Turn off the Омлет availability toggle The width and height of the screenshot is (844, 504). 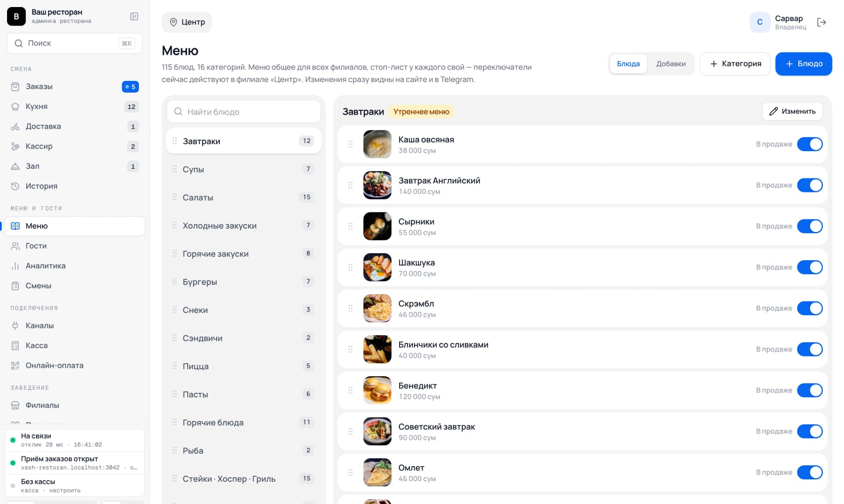click(810, 472)
